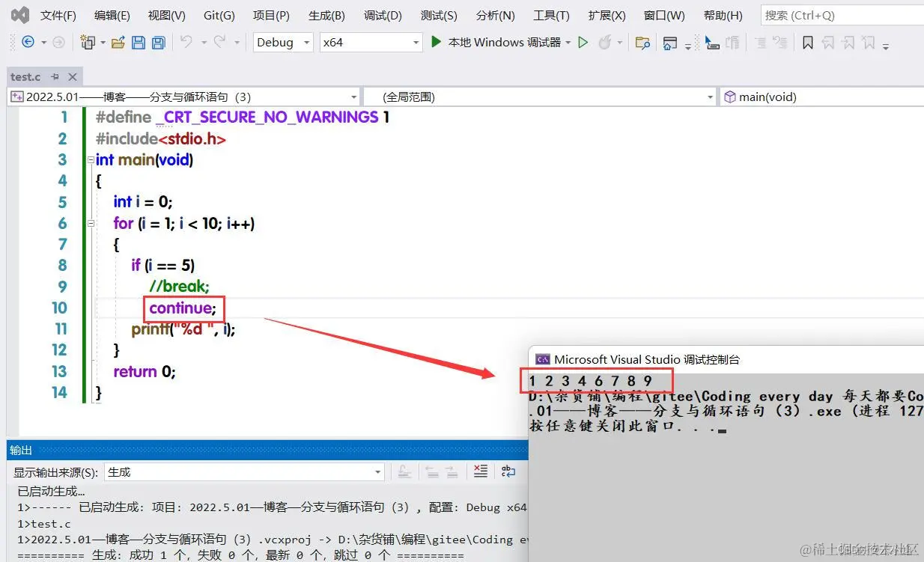Go to previous message in output pane
The height and width of the screenshot is (562, 924).
coord(432,471)
